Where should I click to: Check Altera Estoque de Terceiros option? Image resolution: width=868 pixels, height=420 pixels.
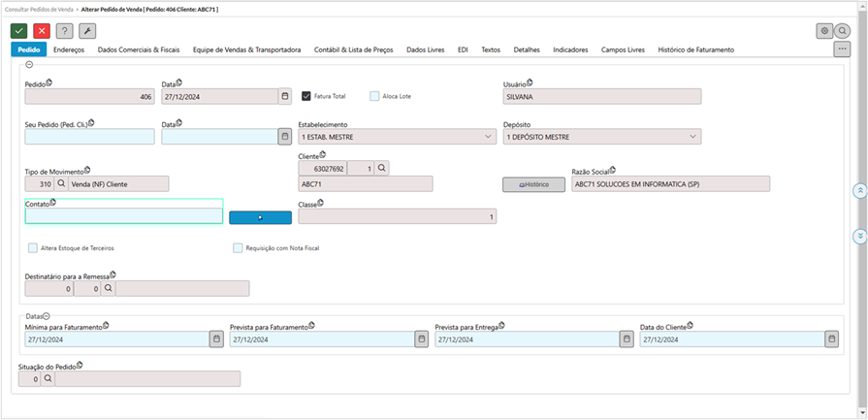pos(33,248)
